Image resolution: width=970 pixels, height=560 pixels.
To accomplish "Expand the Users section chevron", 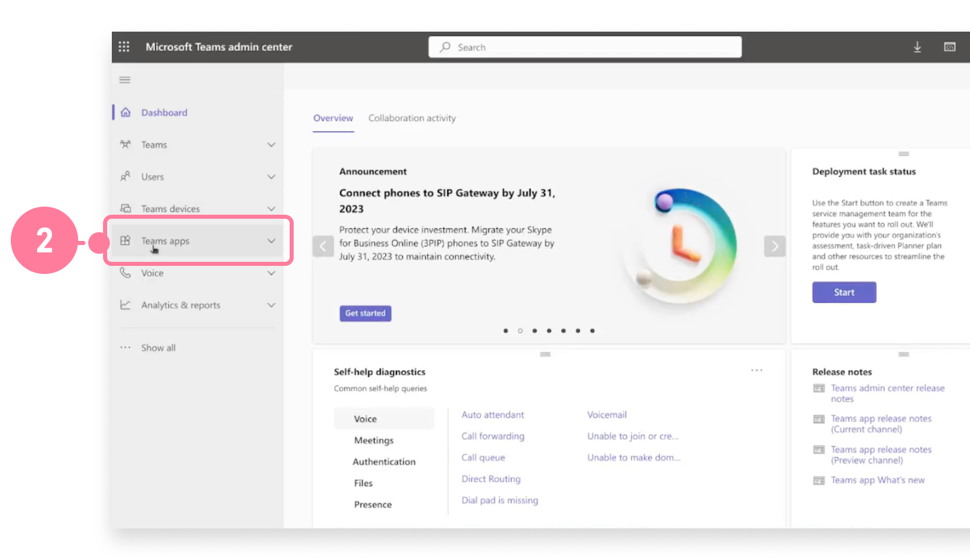I will pyautogui.click(x=271, y=177).
